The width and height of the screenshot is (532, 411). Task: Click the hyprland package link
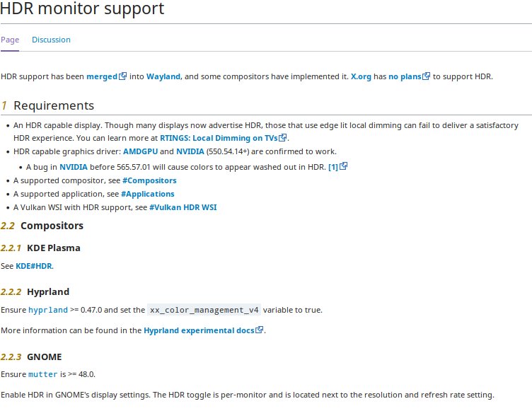[x=48, y=311]
